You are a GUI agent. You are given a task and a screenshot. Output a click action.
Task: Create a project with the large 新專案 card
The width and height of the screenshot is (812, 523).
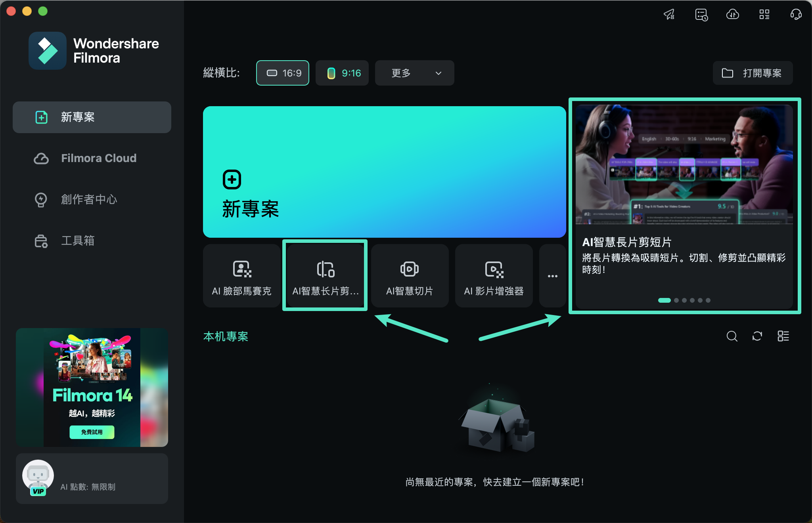[385, 172]
